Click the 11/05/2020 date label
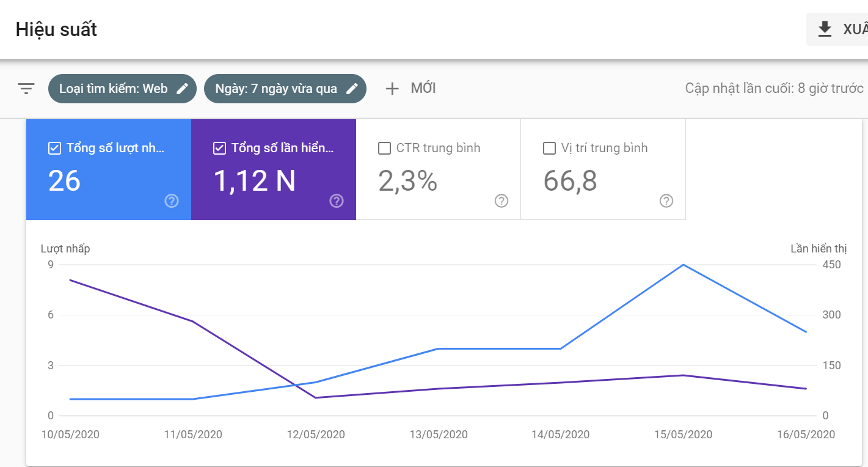 (193, 435)
